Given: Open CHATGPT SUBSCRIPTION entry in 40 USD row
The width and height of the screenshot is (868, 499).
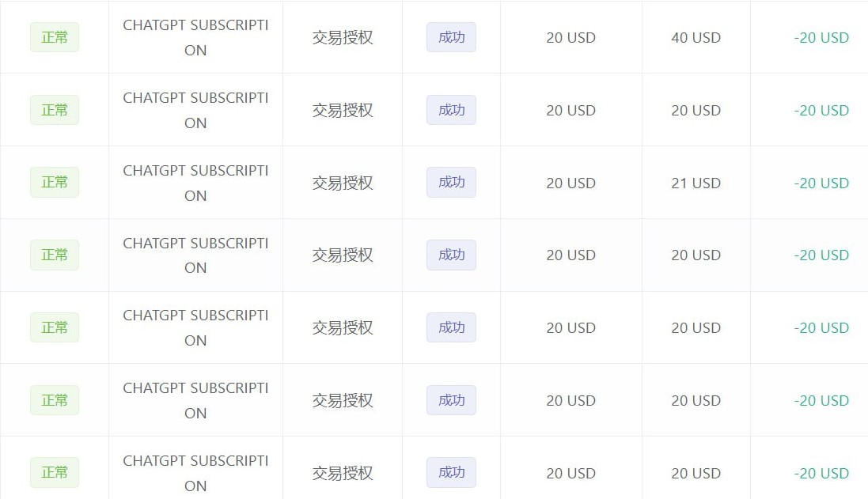Looking at the screenshot, I should [195, 37].
